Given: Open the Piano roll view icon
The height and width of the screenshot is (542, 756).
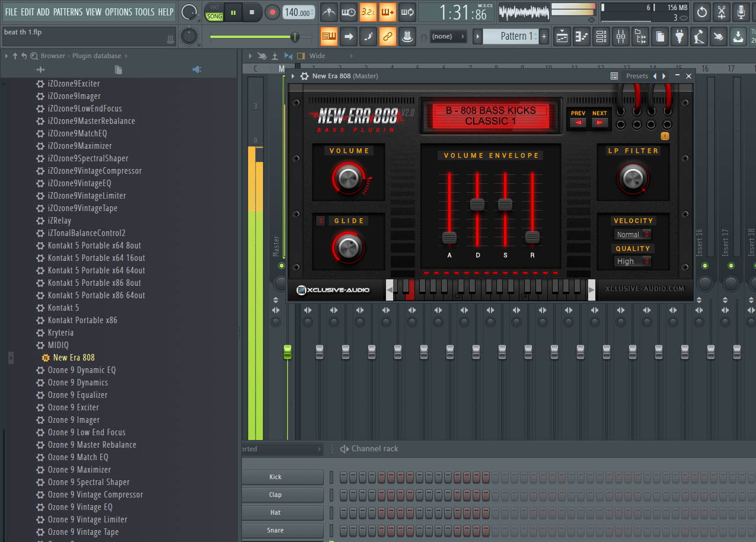Looking at the screenshot, I should [x=582, y=37].
